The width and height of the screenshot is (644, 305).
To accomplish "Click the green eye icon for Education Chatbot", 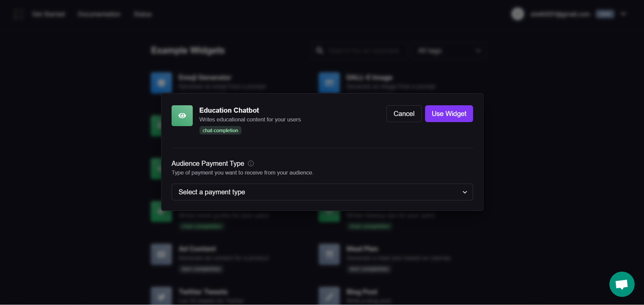I will 182,116.
